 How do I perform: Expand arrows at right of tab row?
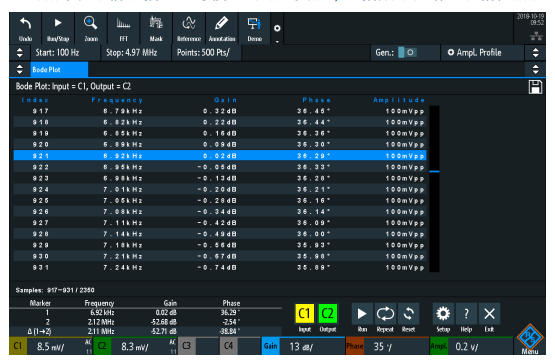click(x=536, y=69)
